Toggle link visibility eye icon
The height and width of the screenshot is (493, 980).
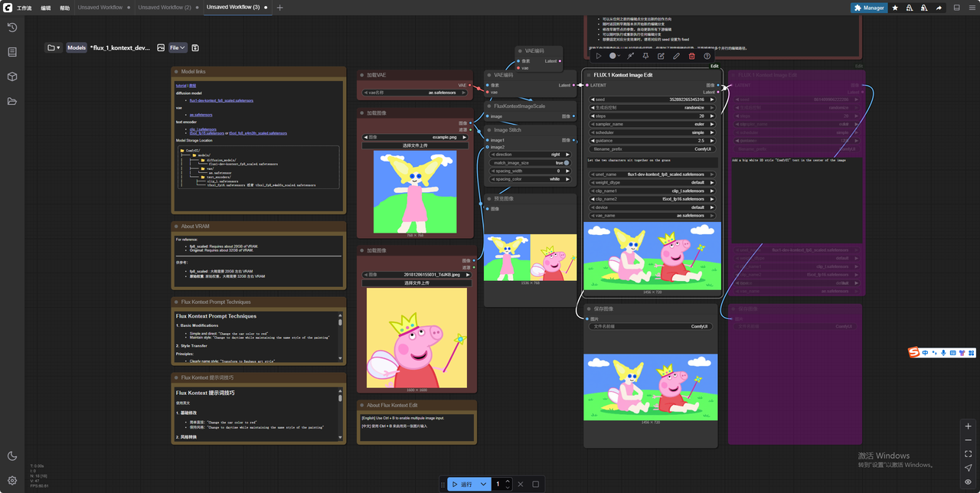point(969,482)
